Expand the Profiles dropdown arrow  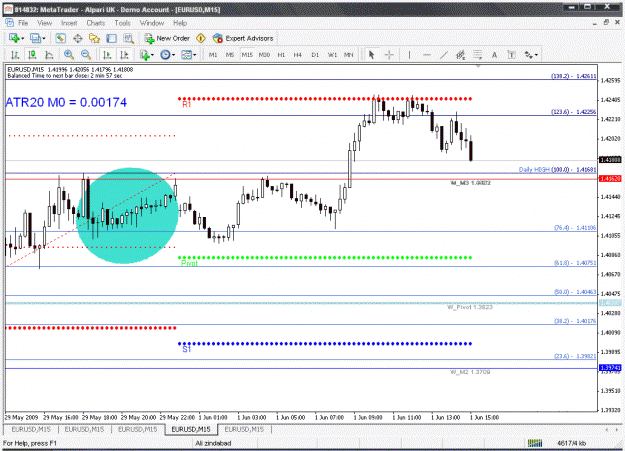click(44, 39)
